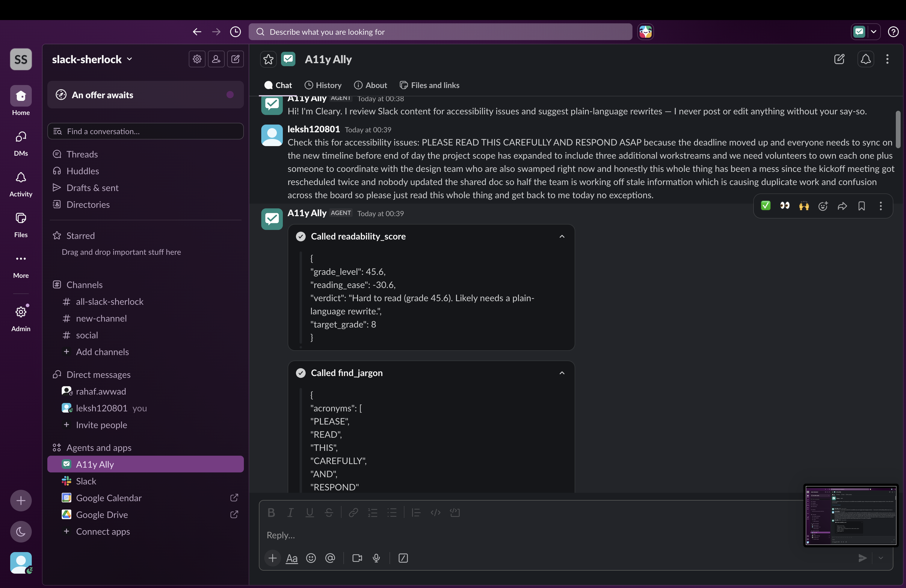906x588 pixels.
Task: Insert a link in the composer
Action: (353, 513)
